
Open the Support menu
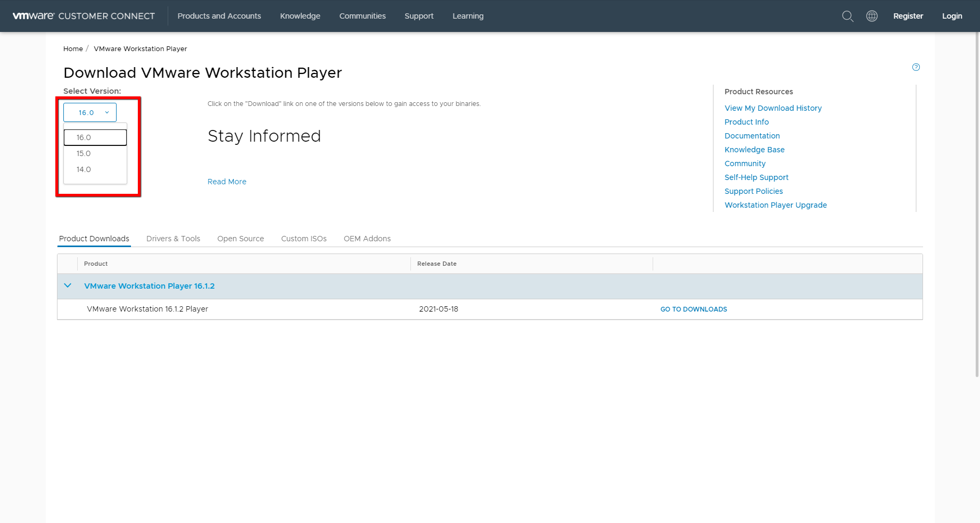point(419,16)
